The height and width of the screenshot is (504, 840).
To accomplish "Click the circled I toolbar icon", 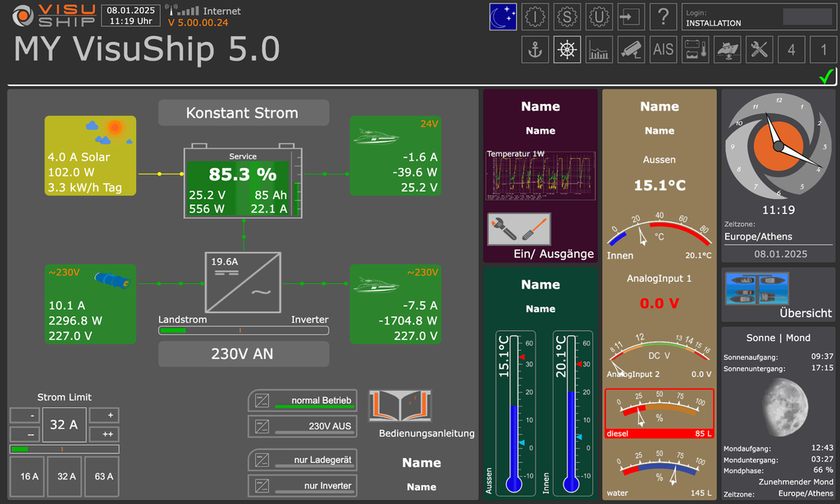I will (535, 17).
